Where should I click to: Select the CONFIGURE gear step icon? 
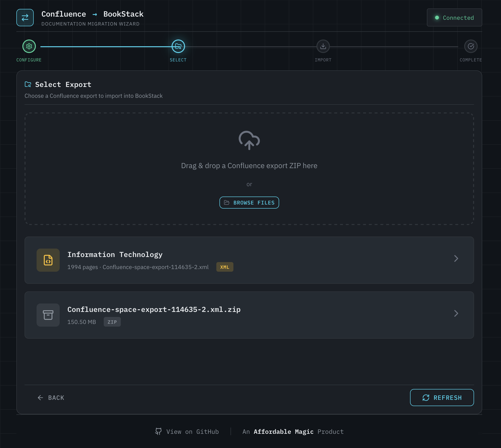pos(29,46)
